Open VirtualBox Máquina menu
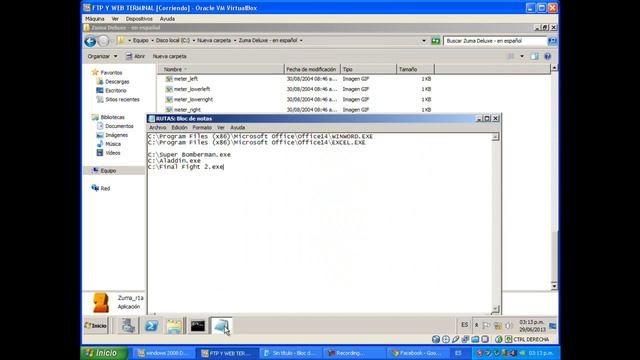 [x=95, y=19]
